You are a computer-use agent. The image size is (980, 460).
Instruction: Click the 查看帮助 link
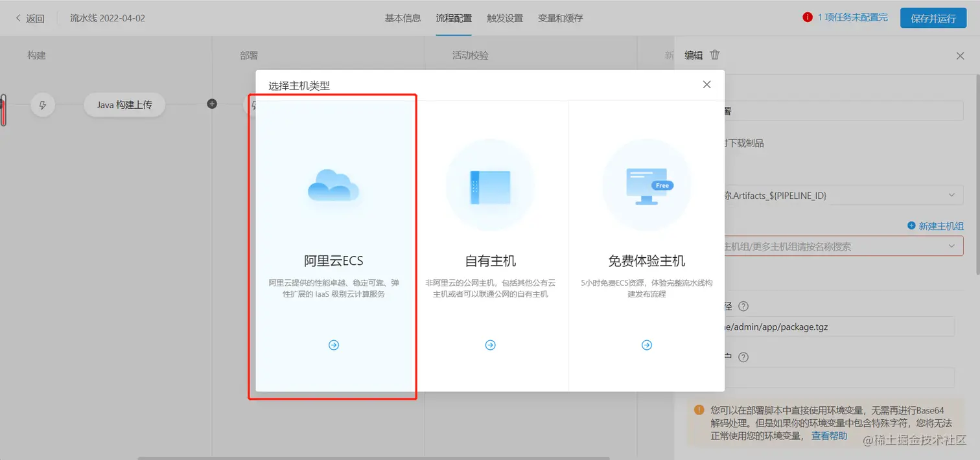pyautogui.click(x=830, y=436)
